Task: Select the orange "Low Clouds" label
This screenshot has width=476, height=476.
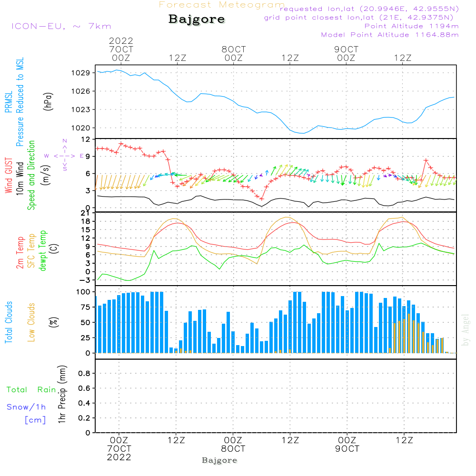Action: [31, 322]
